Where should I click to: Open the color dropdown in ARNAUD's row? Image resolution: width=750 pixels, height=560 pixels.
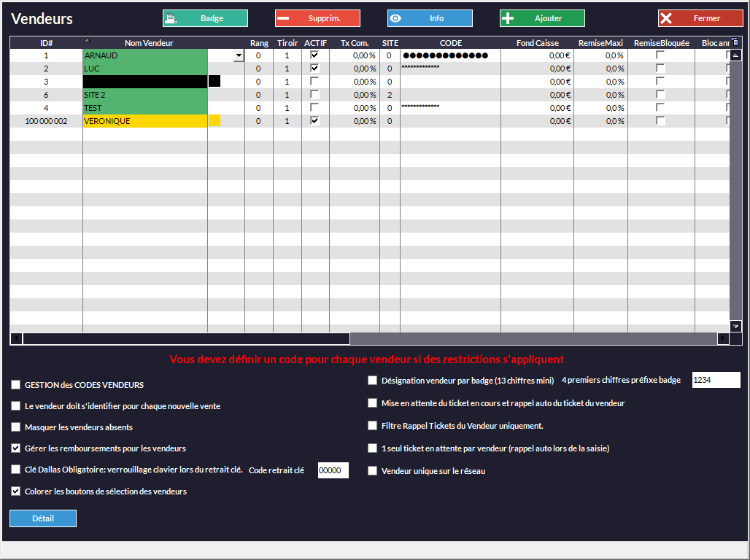(x=239, y=55)
